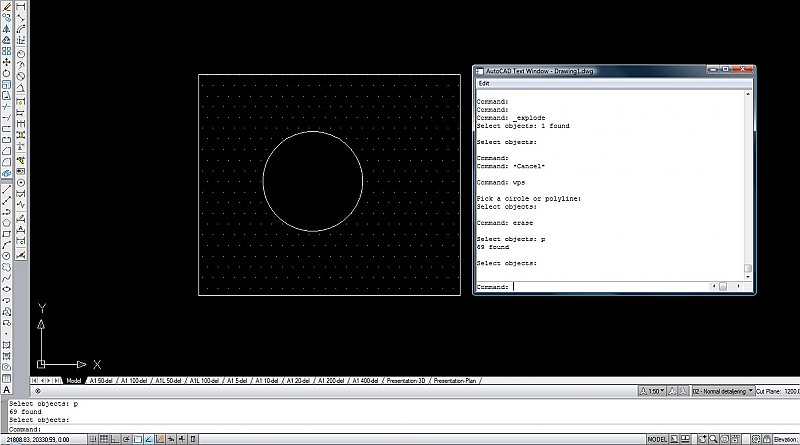Select the Arc drawing tool

point(7,245)
